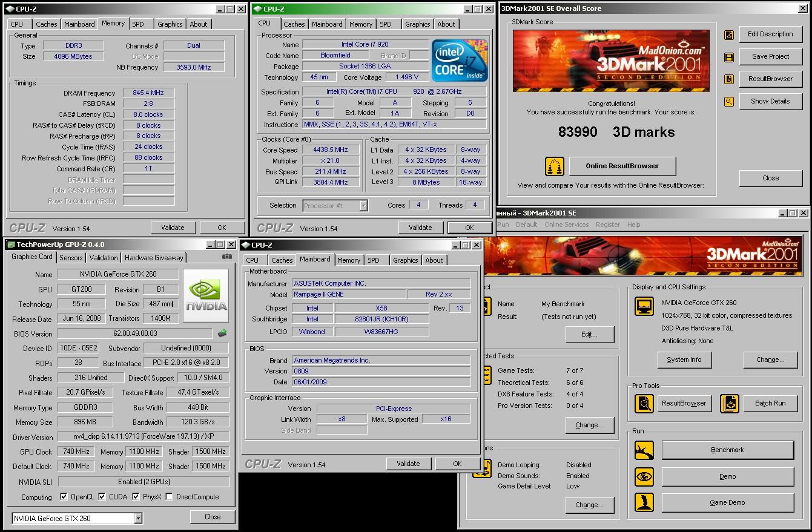Image resolution: width=812 pixels, height=532 pixels.
Task: Click the Game Demo button
Action: coord(727,502)
